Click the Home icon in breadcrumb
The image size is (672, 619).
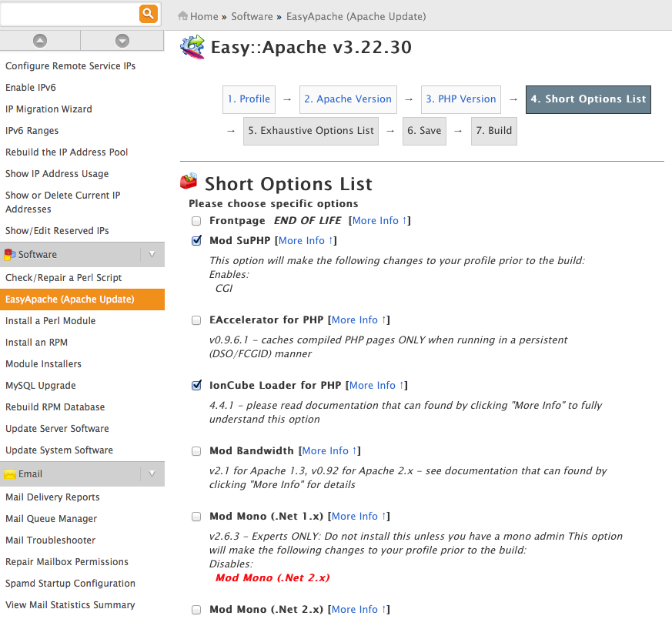[x=183, y=15]
